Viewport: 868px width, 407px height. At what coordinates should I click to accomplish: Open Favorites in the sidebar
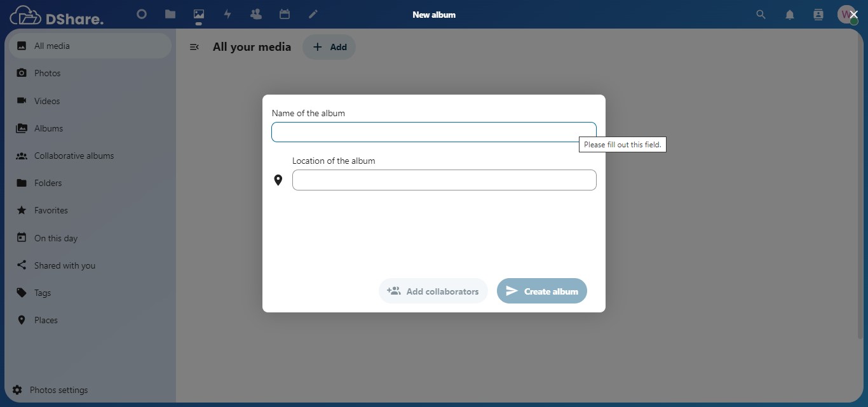click(x=51, y=210)
